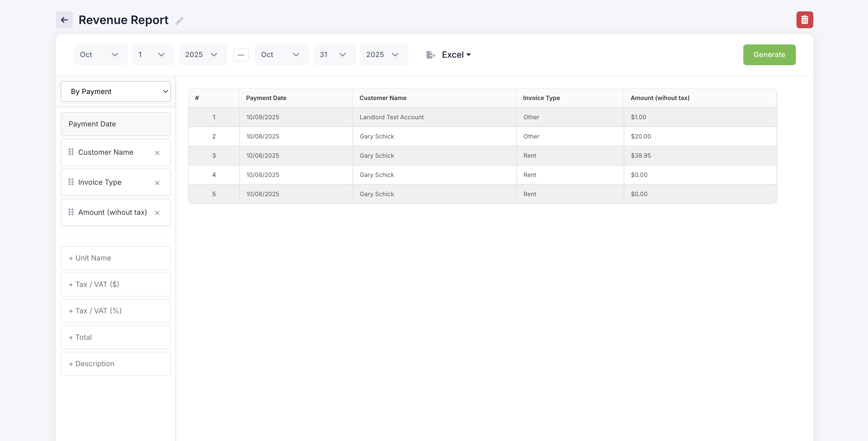Click the export file icon beside Excel
Screen dimensions: 868x441
(430, 55)
